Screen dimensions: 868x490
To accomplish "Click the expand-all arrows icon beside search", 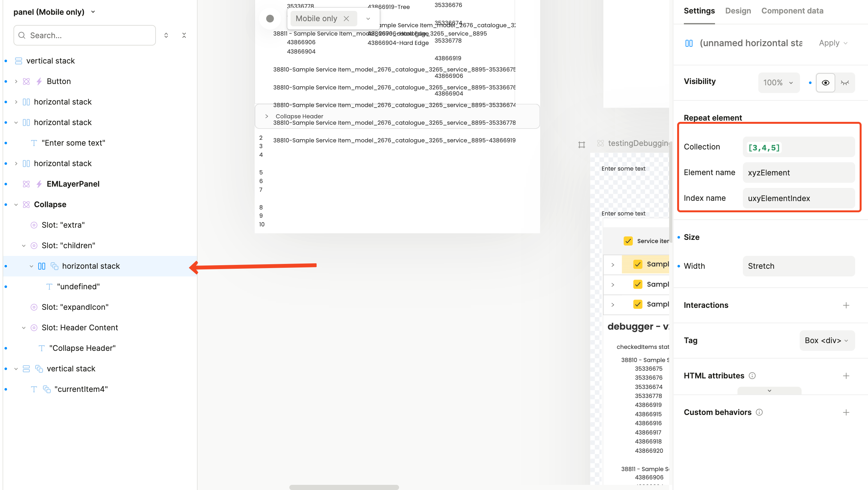I will click(166, 35).
